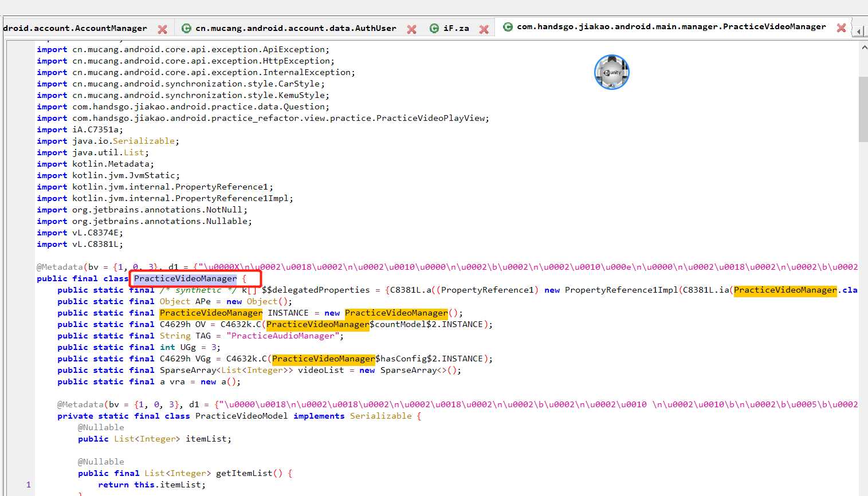Click the import jetbrains NotNull line
868x496 pixels.
pos(142,210)
